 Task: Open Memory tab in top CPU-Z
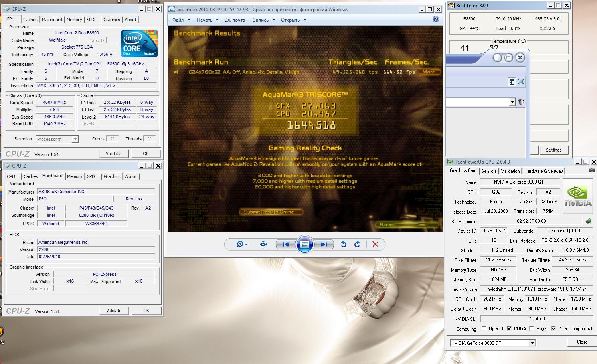click(x=74, y=20)
